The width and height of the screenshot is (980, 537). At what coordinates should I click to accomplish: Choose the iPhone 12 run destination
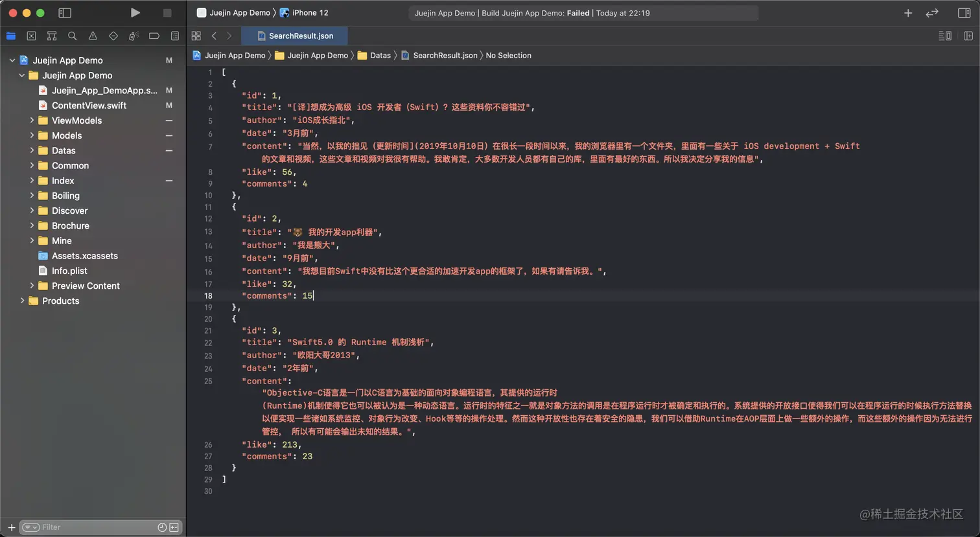304,12
